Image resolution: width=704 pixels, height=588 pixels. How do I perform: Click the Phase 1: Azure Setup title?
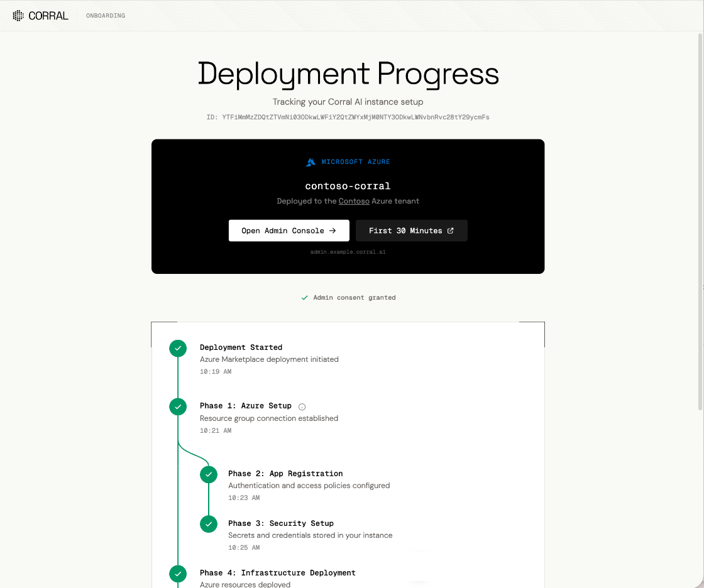click(x=246, y=406)
